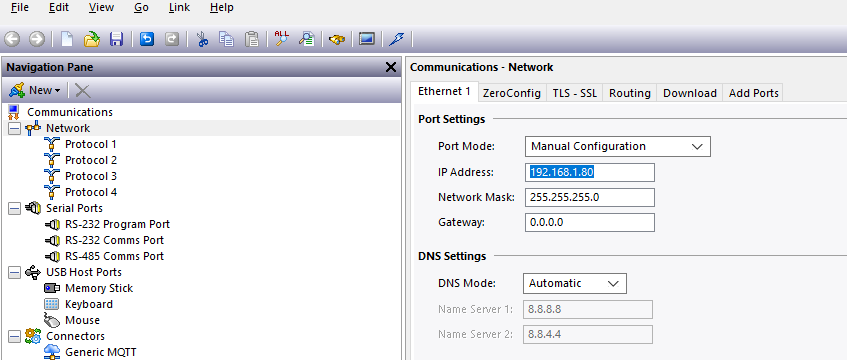
Task: Open the File menu
Action: [x=20, y=8]
